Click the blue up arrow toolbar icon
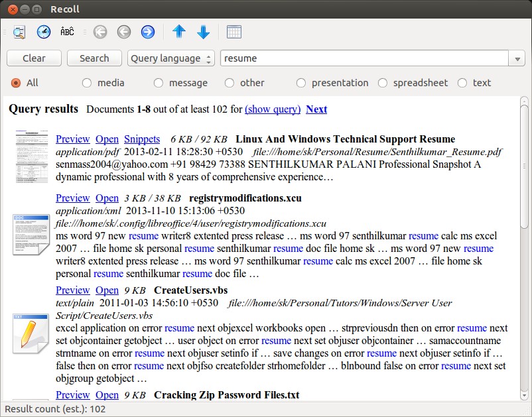Screen dimensions: 532x417 point(178,31)
